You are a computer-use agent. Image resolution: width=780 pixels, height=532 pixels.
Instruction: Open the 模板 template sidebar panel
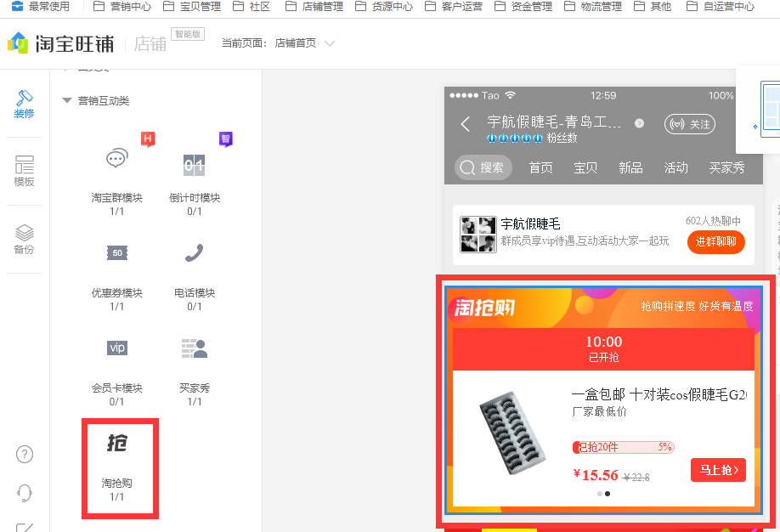point(25,171)
